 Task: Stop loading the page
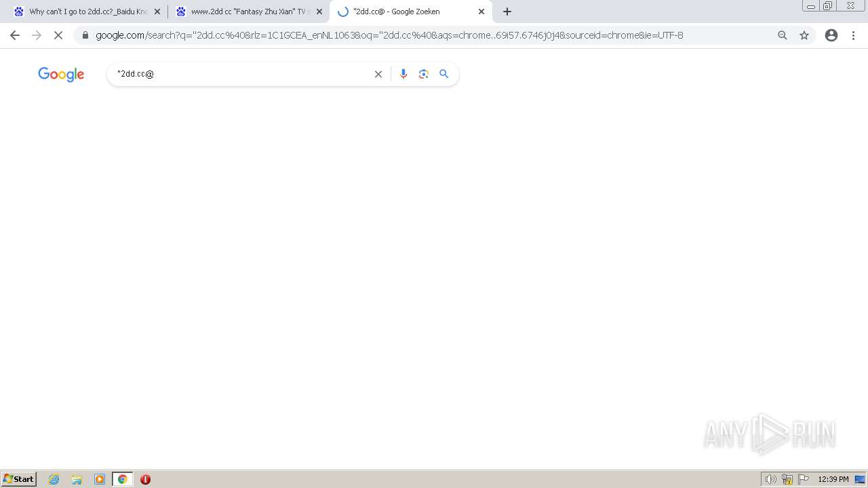[58, 35]
